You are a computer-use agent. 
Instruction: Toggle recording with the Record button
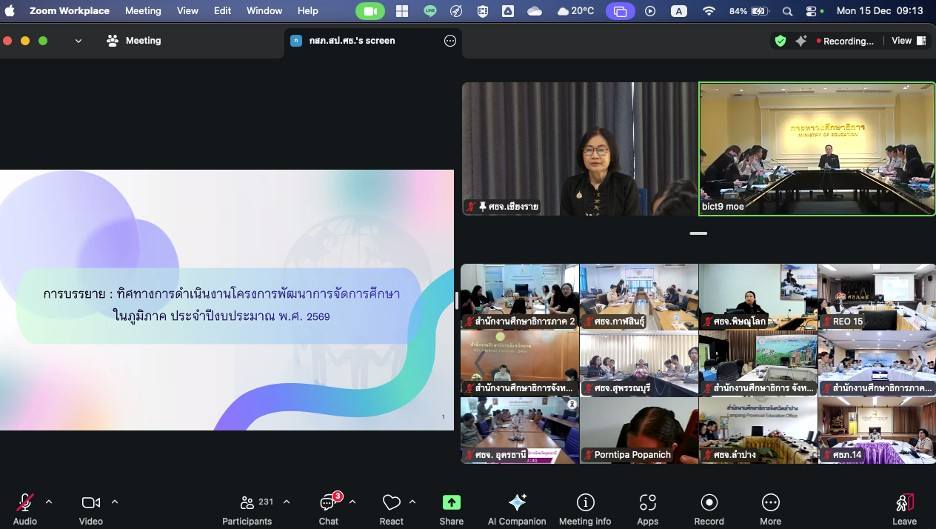[x=709, y=503]
